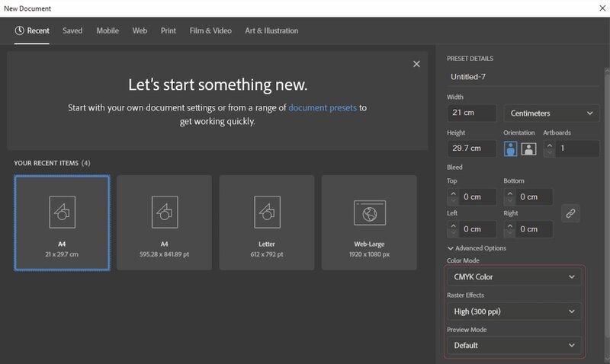Click the YOUR RECENT ITEMS (4) heading
The width and height of the screenshot is (610, 364).
coord(52,163)
